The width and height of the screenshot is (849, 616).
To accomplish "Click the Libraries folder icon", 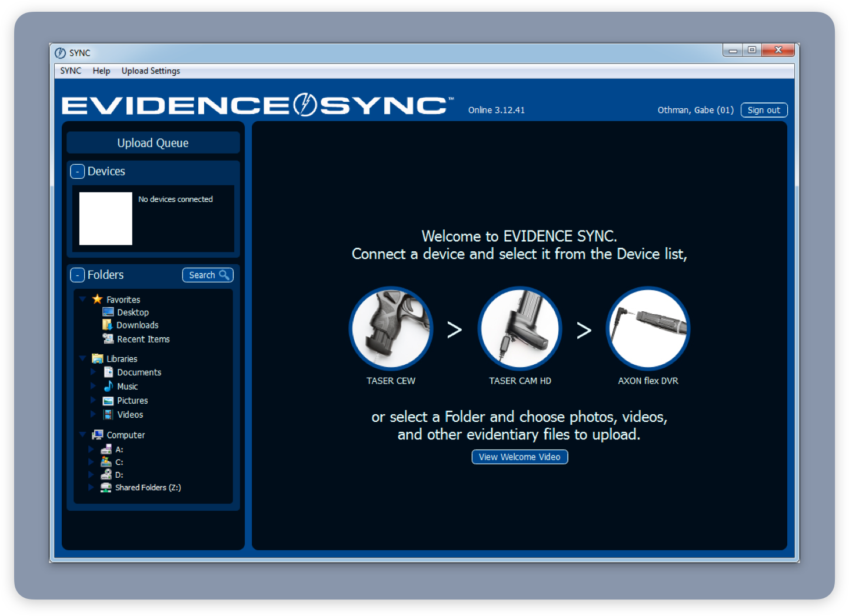I will coord(98,358).
